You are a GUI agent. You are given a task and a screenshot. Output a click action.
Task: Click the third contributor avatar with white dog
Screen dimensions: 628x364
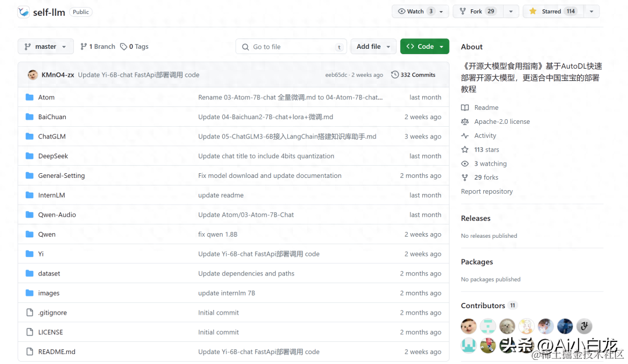click(x=507, y=326)
